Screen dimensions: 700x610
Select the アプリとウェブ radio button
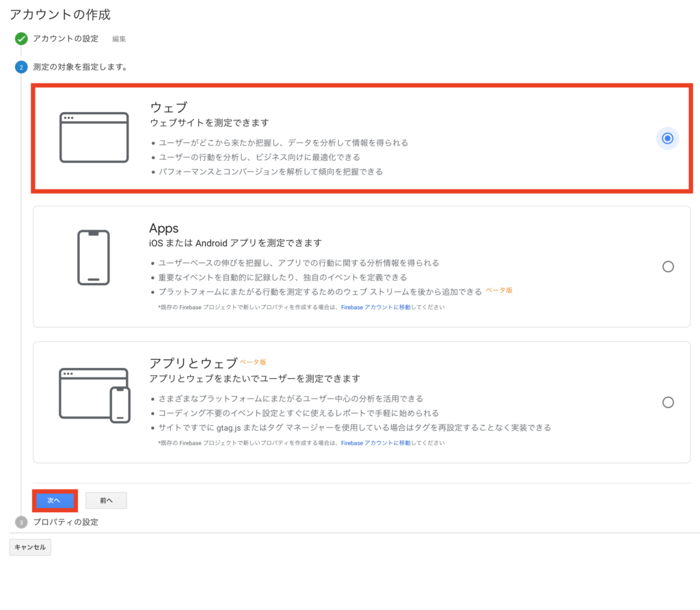[668, 402]
